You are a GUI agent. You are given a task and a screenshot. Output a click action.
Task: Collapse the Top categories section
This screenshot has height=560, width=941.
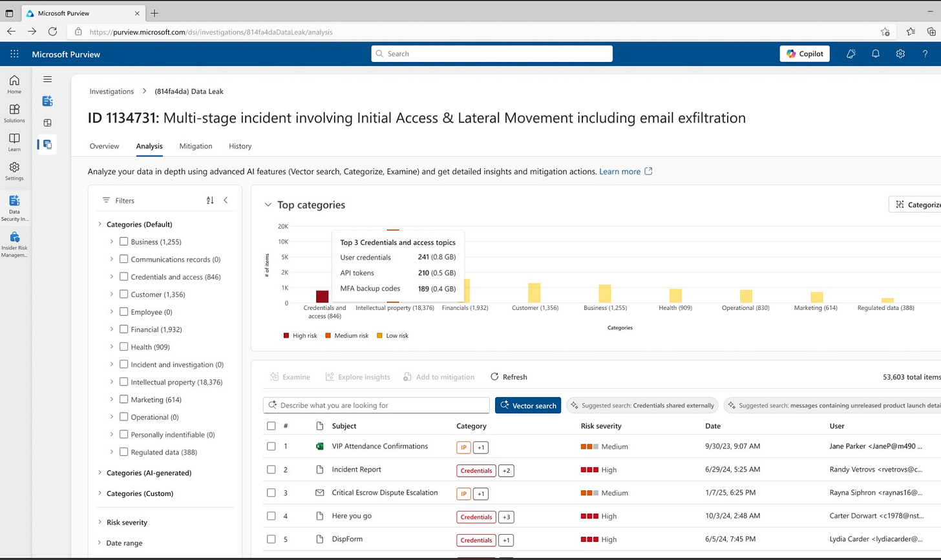click(x=268, y=205)
